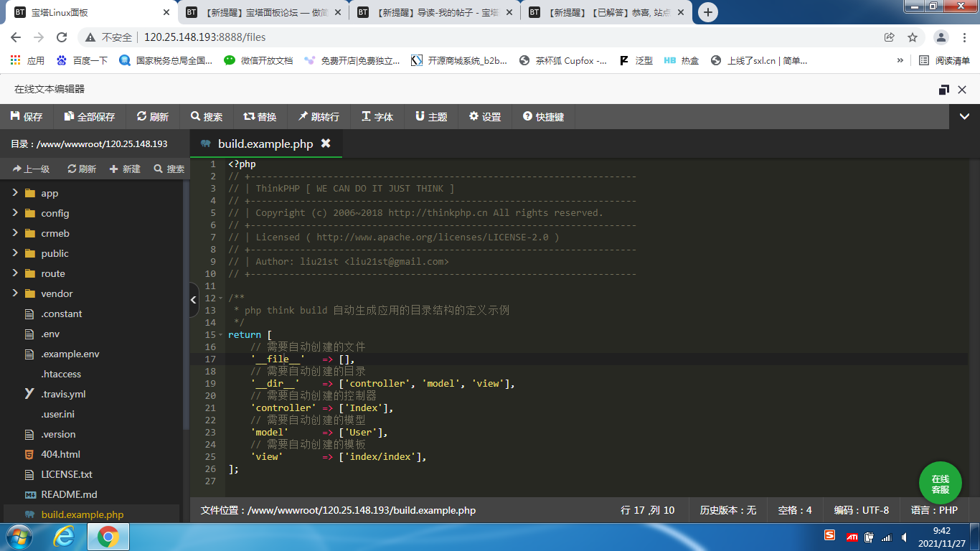Close the build.example.php tab
980x551 pixels.
click(326, 143)
